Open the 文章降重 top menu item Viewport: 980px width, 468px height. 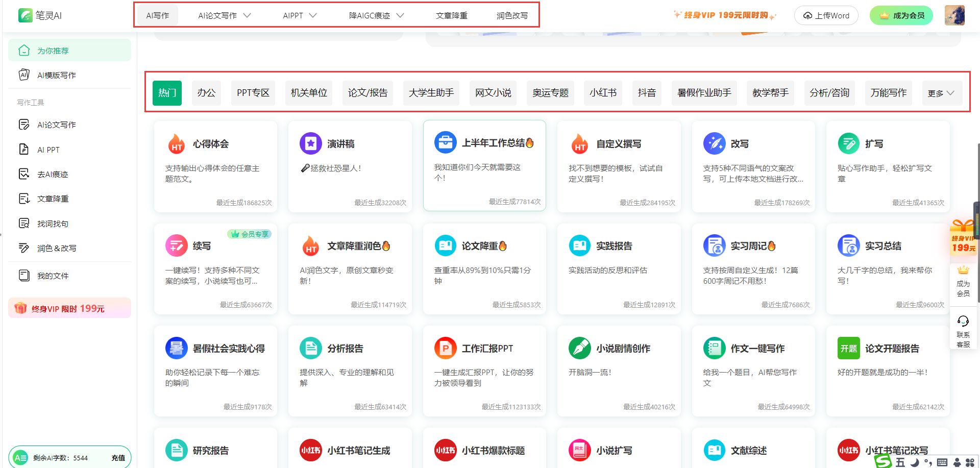point(452,16)
